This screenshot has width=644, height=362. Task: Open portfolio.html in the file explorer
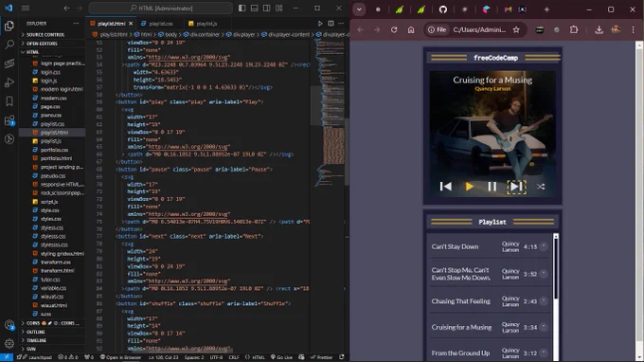56,158
